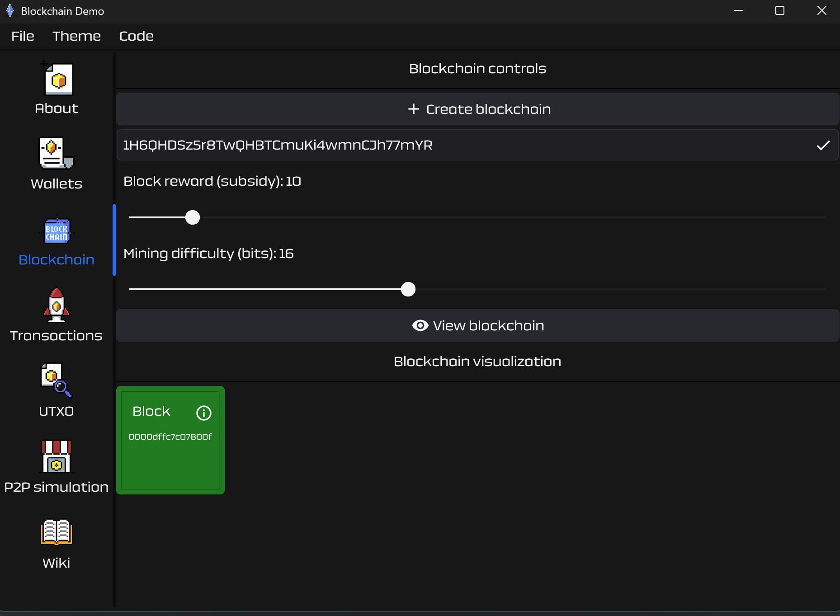The height and width of the screenshot is (616, 840).
Task: Open the Transactions rocket icon
Action: (x=57, y=306)
